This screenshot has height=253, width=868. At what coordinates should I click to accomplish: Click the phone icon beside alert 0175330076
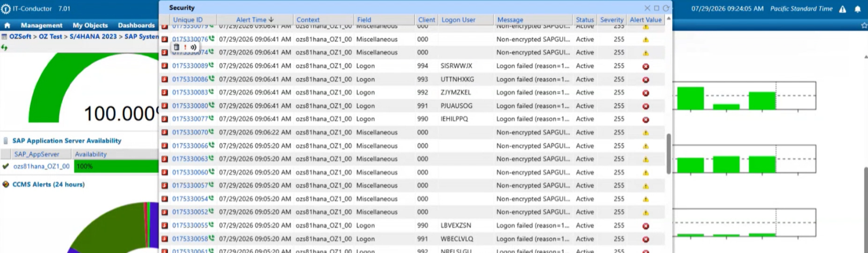[211, 39]
